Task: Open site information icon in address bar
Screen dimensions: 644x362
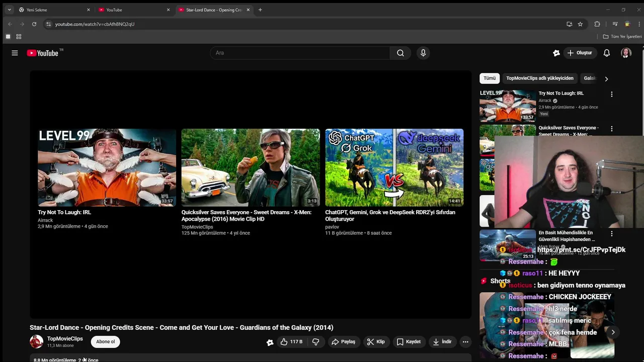Action: tap(48, 24)
